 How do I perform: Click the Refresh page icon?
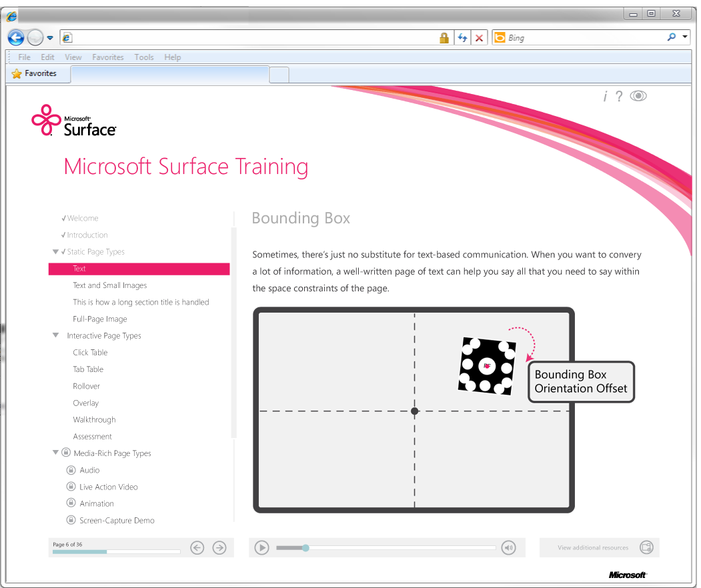pos(462,38)
